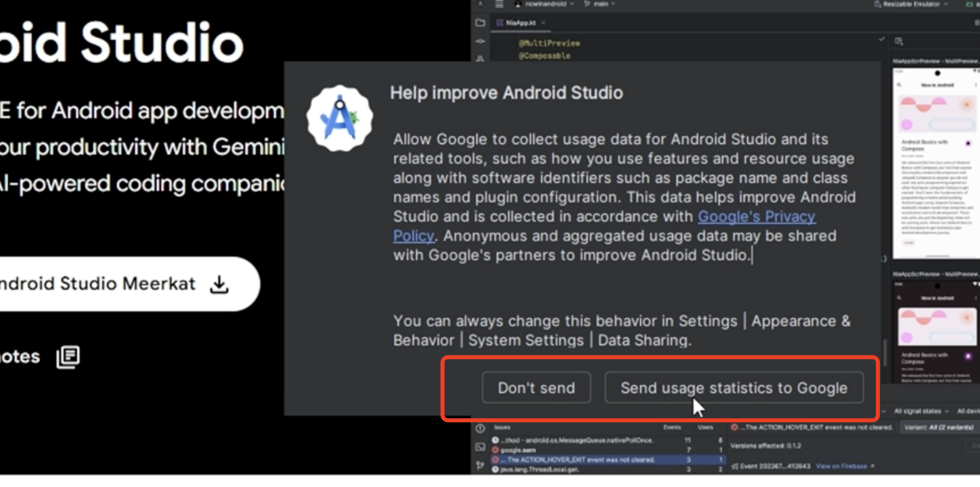980x487 pixels.
Task: Click the Help improve Android Studio title
Action: click(506, 93)
